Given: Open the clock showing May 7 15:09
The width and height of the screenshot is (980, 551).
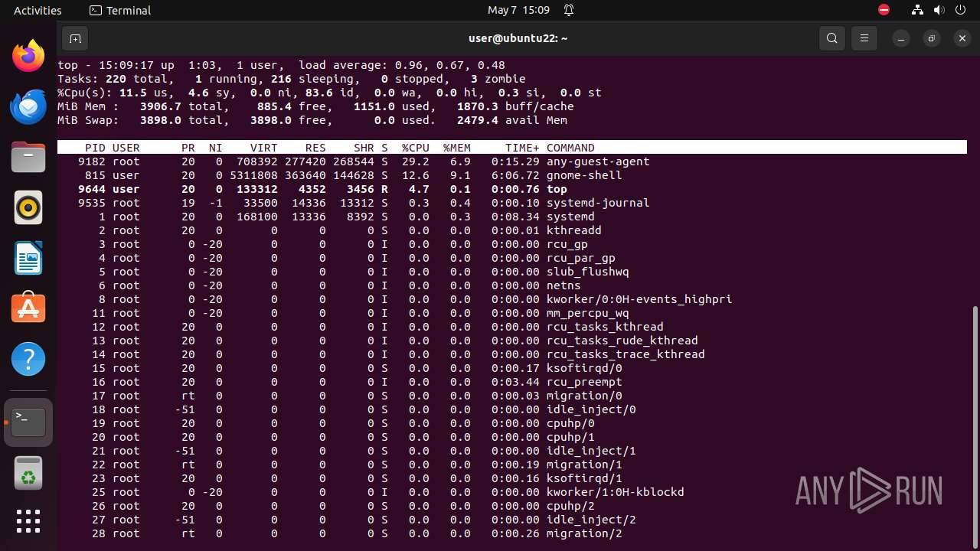Looking at the screenshot, I should point(519,10).
